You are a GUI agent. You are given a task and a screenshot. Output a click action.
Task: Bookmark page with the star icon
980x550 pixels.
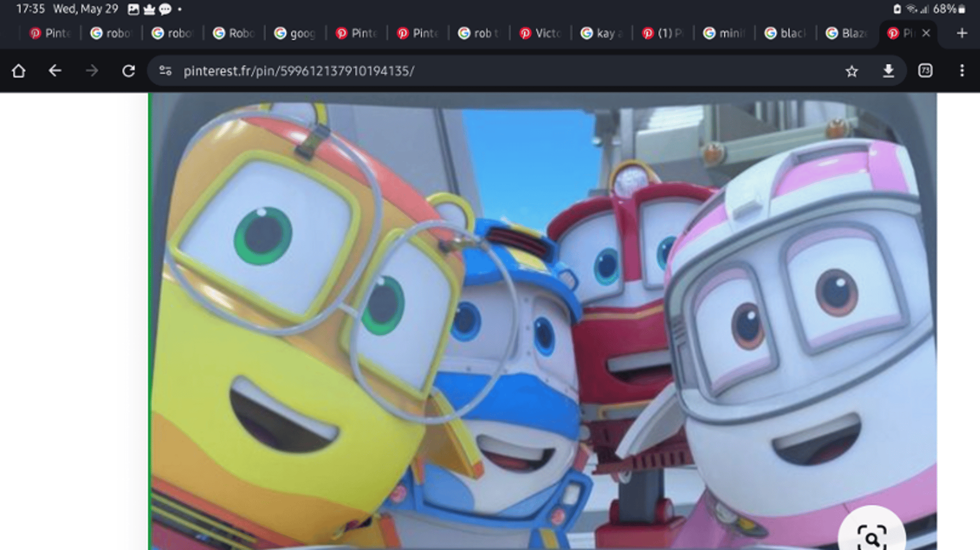pyautogui.click(x=852, y=72)
